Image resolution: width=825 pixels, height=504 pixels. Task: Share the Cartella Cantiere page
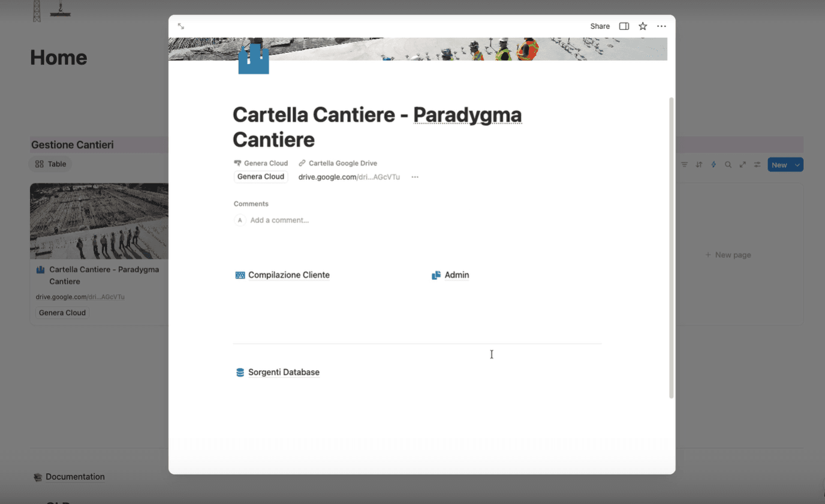(x=600, y=26)
